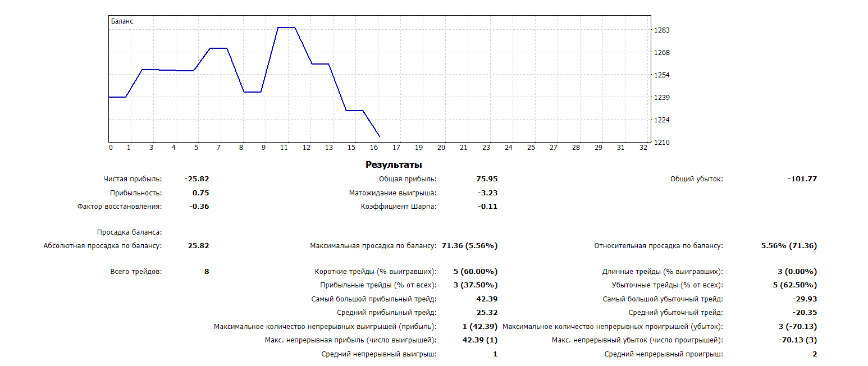The width and height of the screenshot is (868, 366).
Task: Click the "Относительная просадка по балансу:" label
Action: click(x=659, y=245)
